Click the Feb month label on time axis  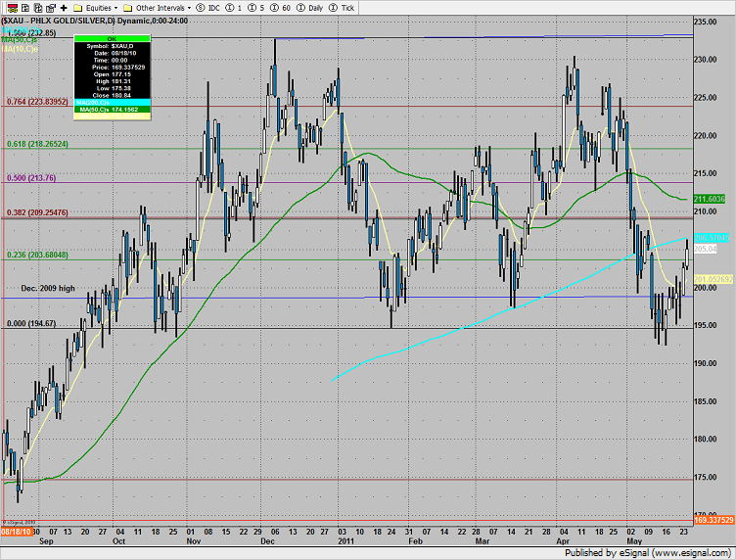[x=415, y=541]
